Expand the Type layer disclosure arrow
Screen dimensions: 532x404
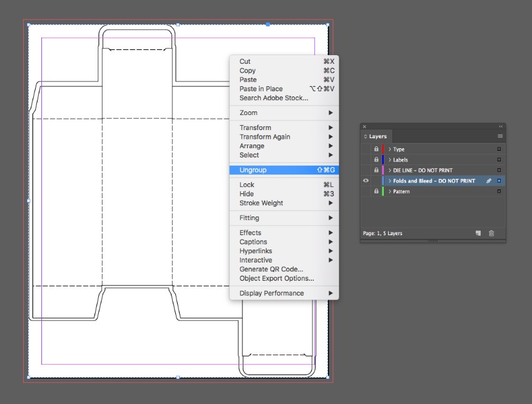point(389,149)
